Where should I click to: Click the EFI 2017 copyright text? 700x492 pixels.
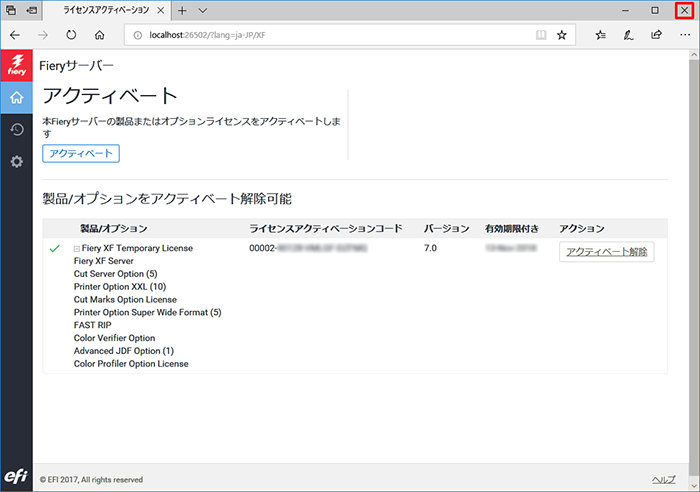click(91, 479)
